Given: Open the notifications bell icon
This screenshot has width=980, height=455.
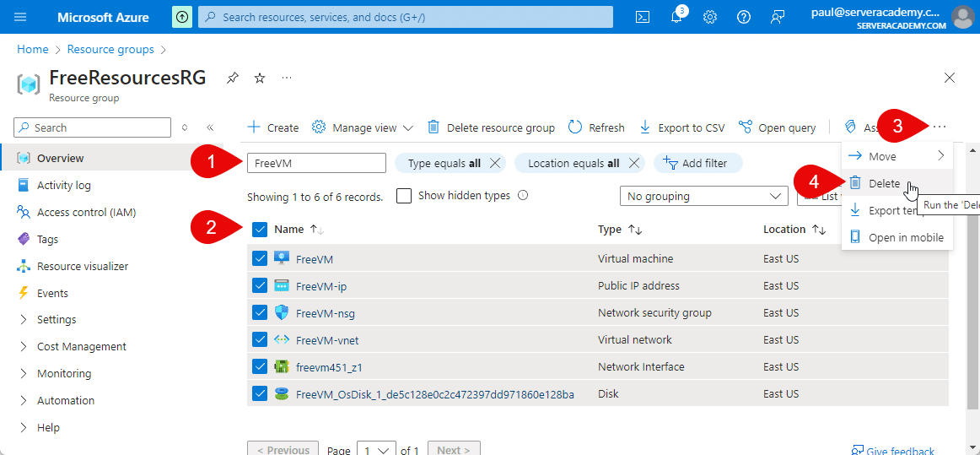Looking at the screenshot, I should (x=676, y=17).
